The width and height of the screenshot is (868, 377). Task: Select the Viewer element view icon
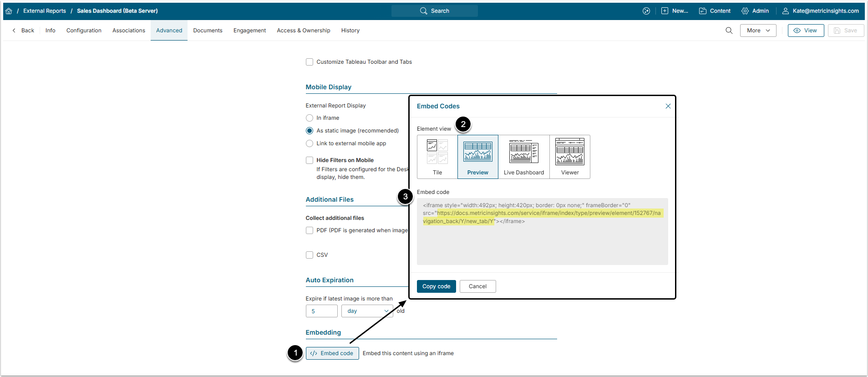[570, 157]
